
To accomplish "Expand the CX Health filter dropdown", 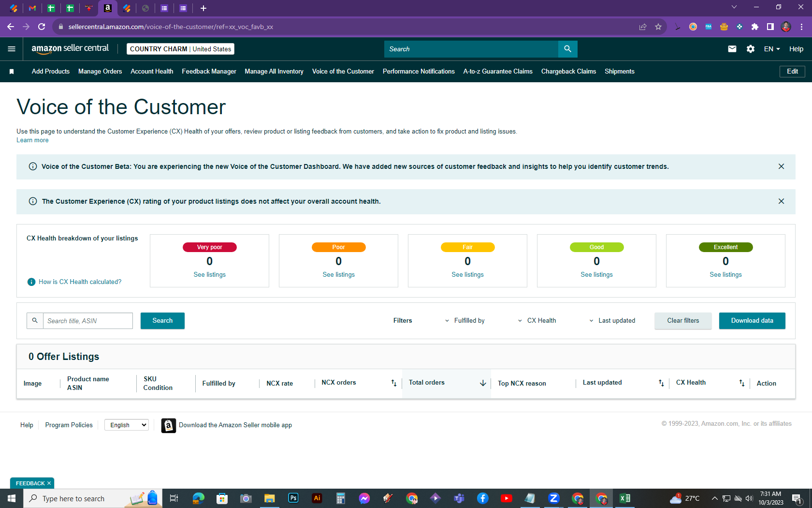I will click(537, 321).
